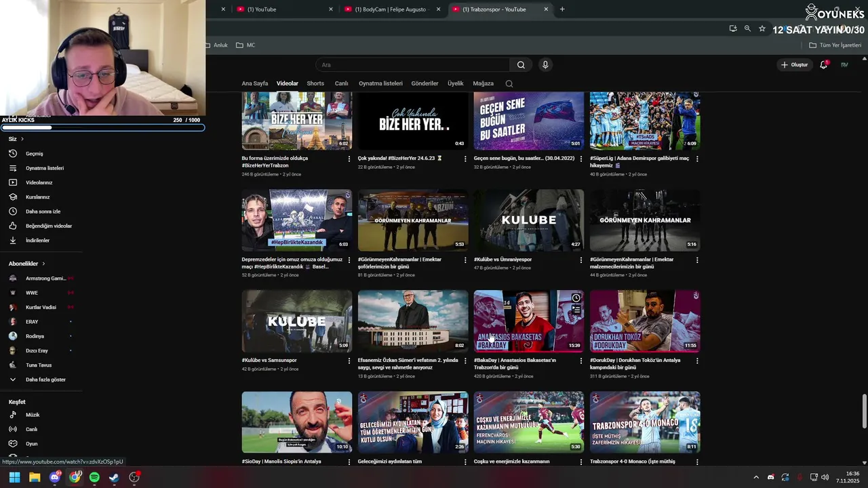Switch to Gönderiler channel tab
Screen dimensions: 868x488
(x=425, y=83)
